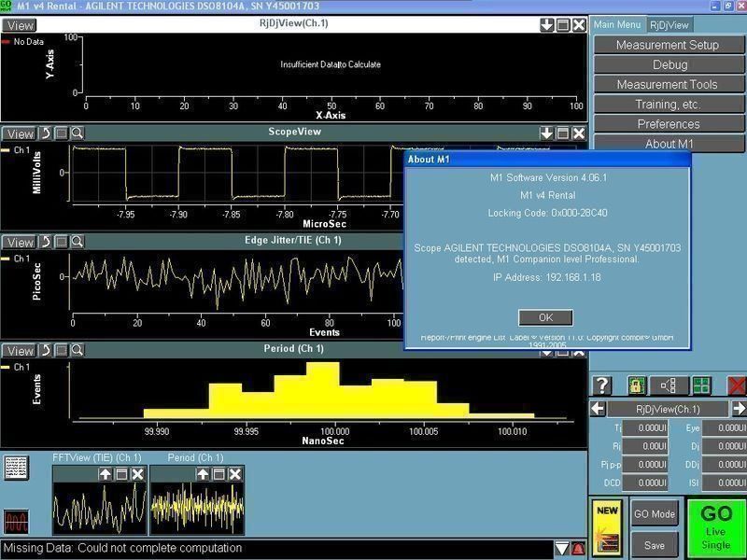
Task: Select the network topology icon
Action: click(x=668, y=385)
